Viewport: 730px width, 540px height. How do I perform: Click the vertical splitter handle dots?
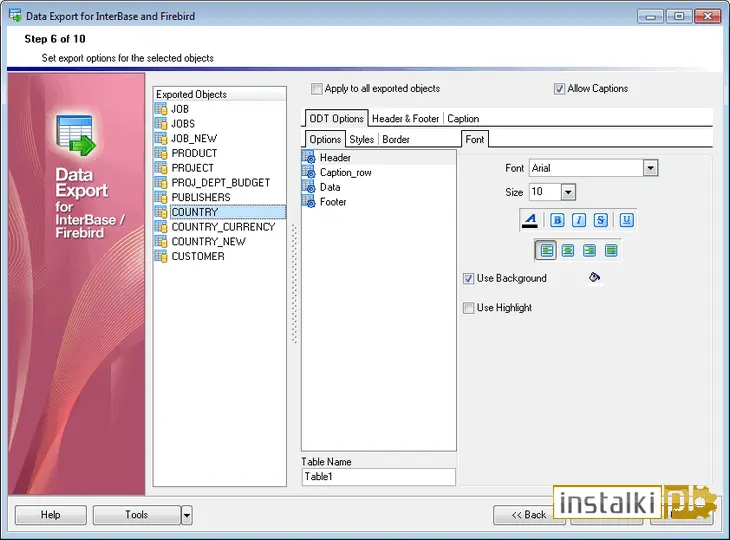pos(294,284)
